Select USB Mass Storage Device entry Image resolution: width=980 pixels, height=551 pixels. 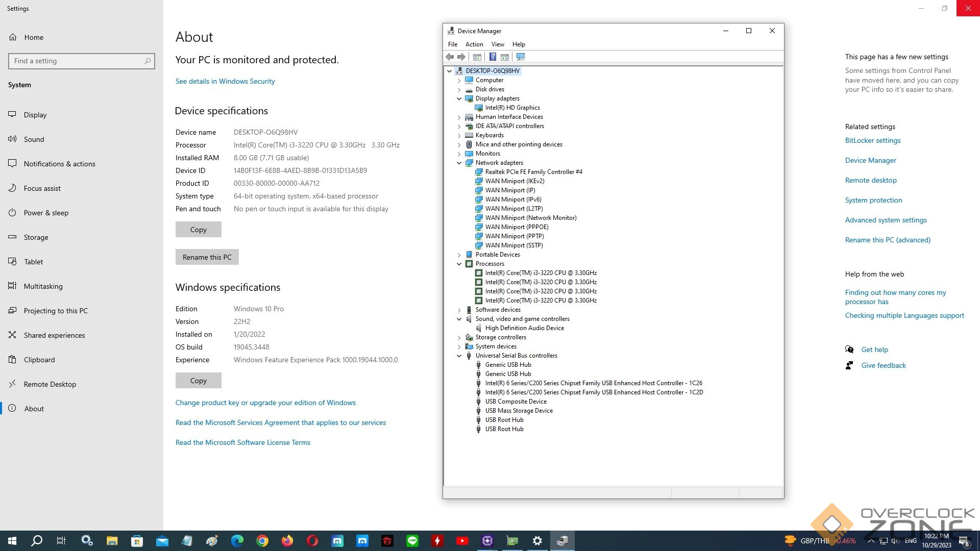click(x=519, y=411)
